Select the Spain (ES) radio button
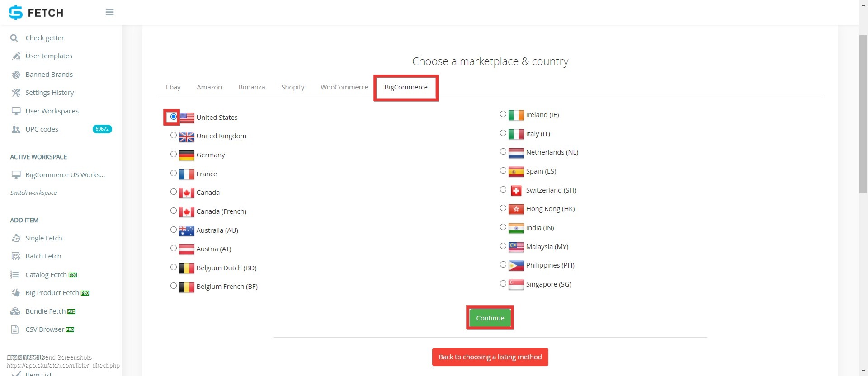Image resolution: width=868 pixels, height=376 pixels. point(503,170)
